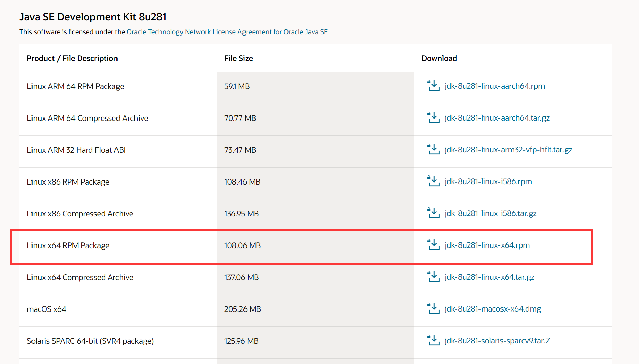The height and width of the screenshot is (364, 639).
Task: Click the Download column header
Action: [439, 58]
